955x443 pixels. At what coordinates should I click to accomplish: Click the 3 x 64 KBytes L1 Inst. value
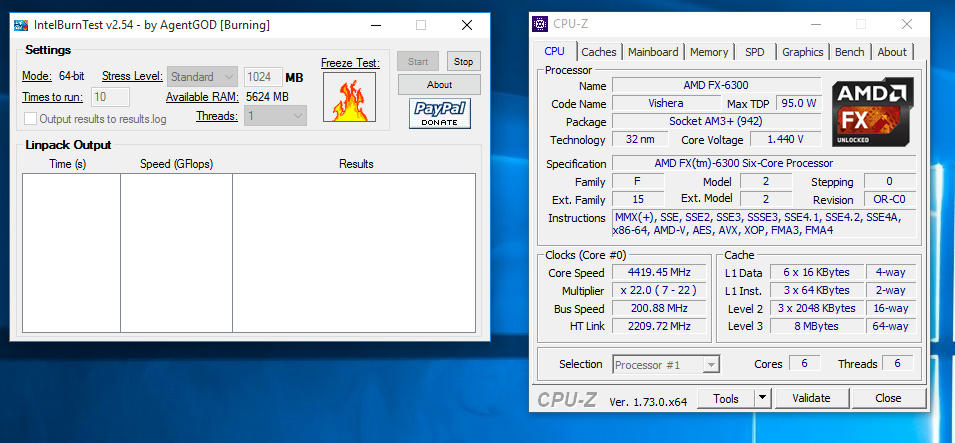816,291
